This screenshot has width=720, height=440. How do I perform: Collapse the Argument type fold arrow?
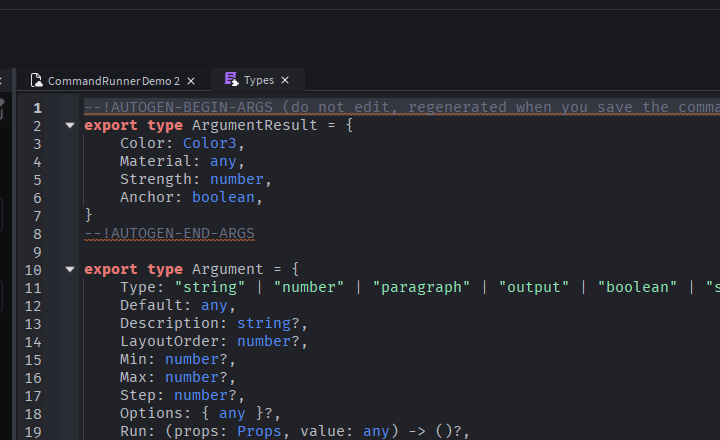(70, 269)
